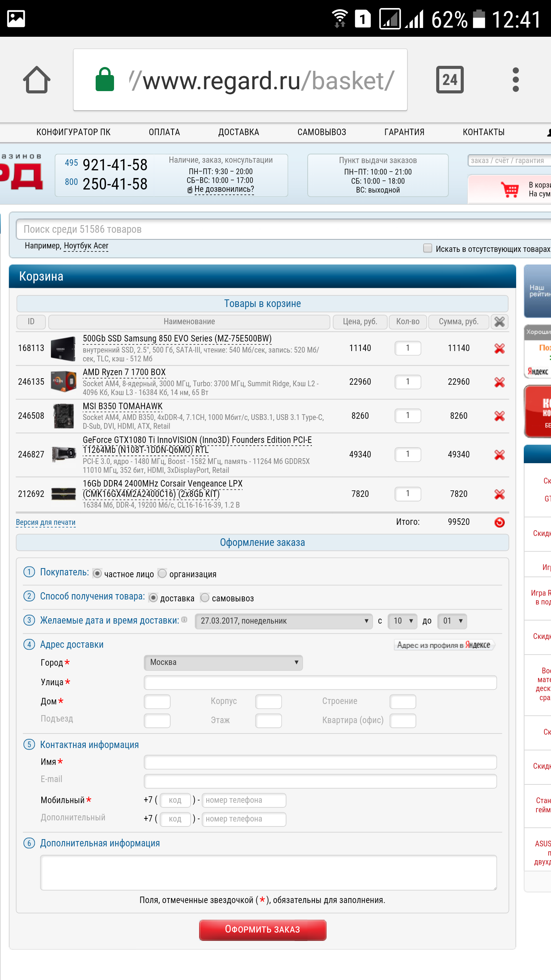
Task: Select buyer type 'частное лицо'
Action: click(x=97, y=573)
